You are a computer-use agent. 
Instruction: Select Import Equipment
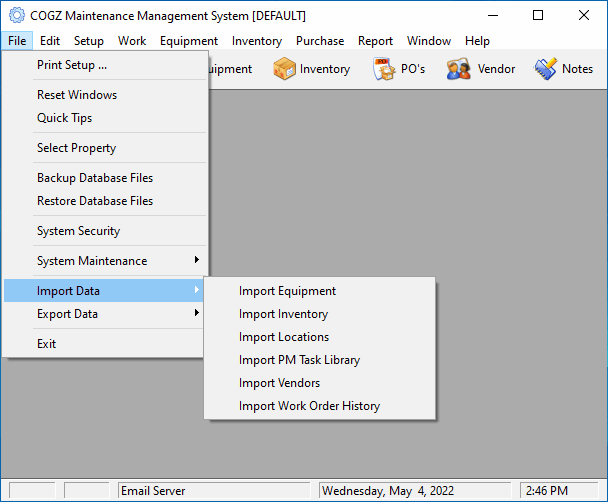pos(320,291)
